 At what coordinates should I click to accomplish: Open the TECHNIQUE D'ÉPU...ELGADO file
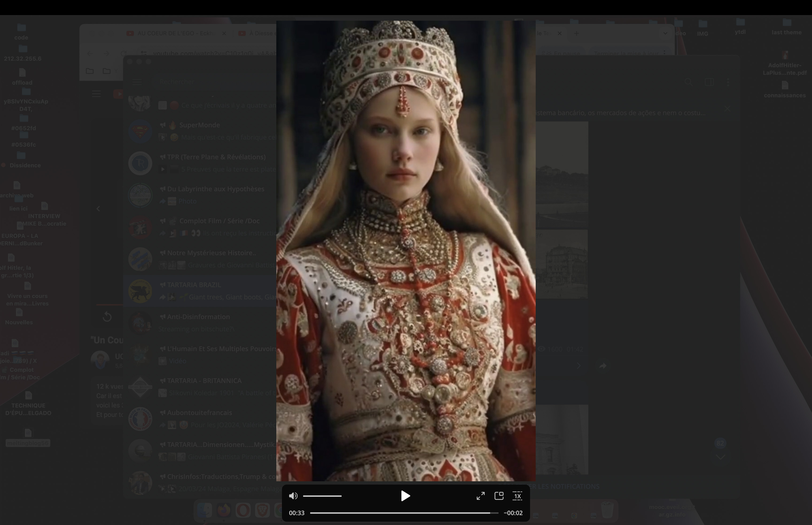coord(28,404)
